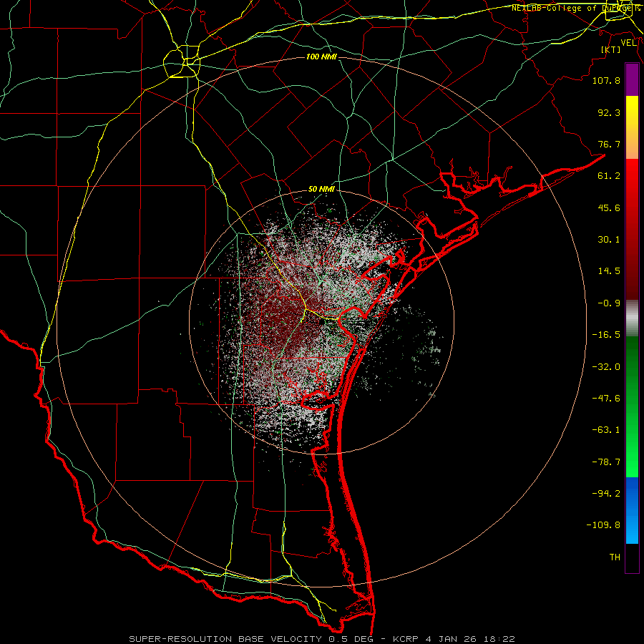Click the blue segment of the color bar
Viewport: 644px width, 644px height.
[632, 510]
